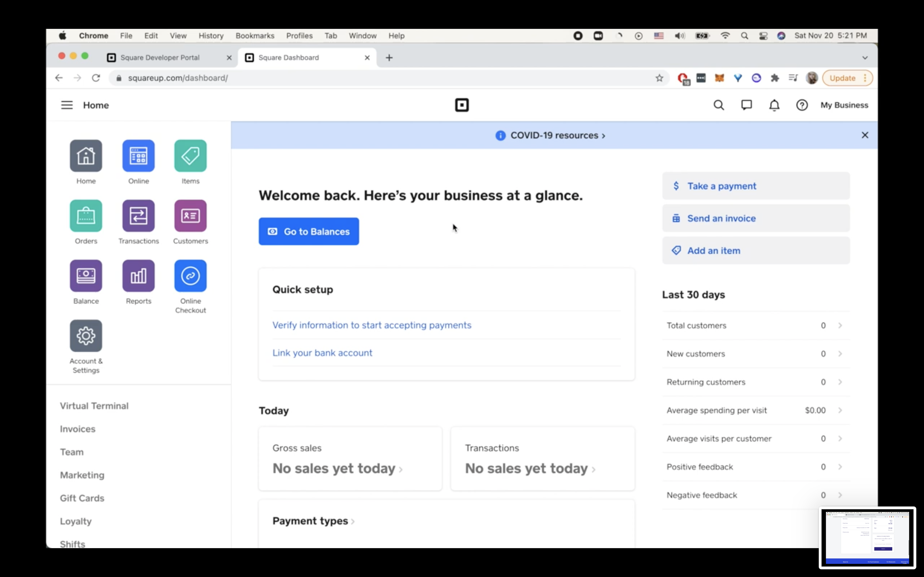Image resolution: width=924 pixels, height=577 pixels.
Task: Open the Orders bag icon
Action: pyautogui.click(x=86, y=216)
